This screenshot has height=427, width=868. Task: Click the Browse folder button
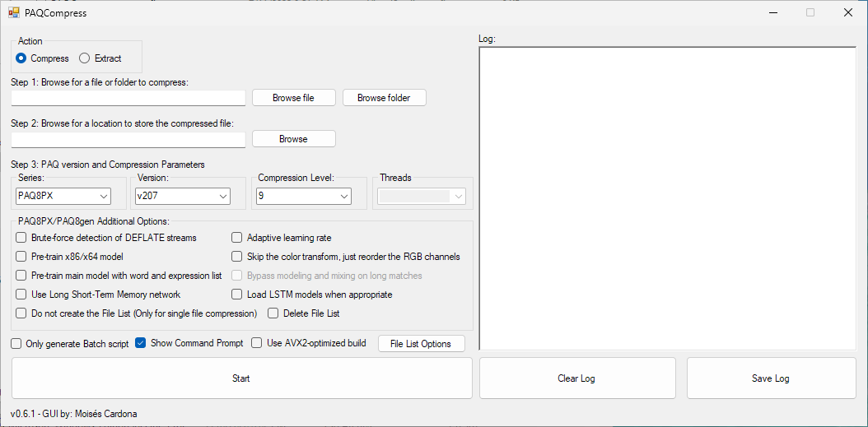(385, 98)
